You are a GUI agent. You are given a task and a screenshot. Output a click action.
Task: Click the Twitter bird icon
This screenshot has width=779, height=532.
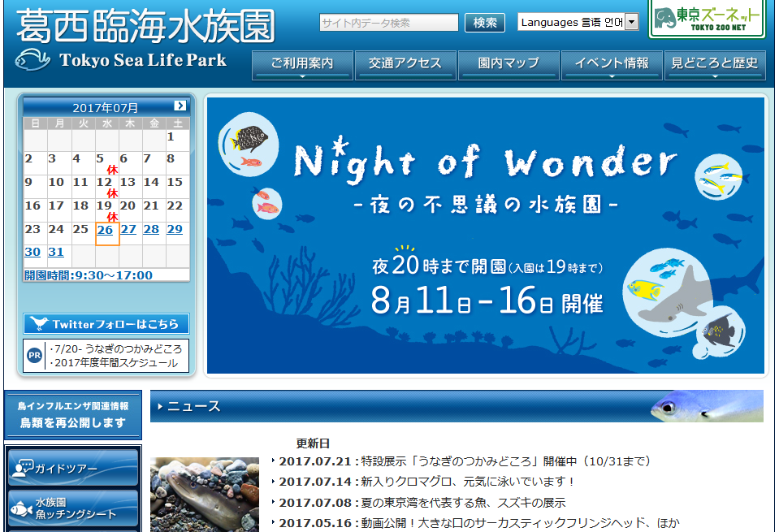pos(38,323)
